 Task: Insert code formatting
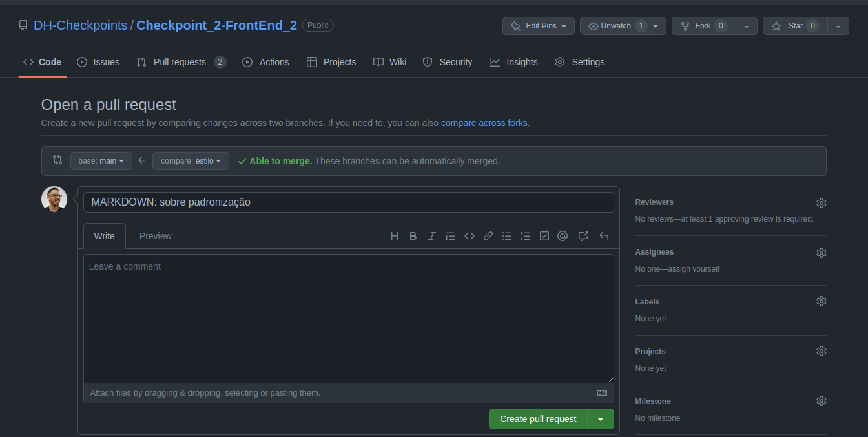coord(470,236)
